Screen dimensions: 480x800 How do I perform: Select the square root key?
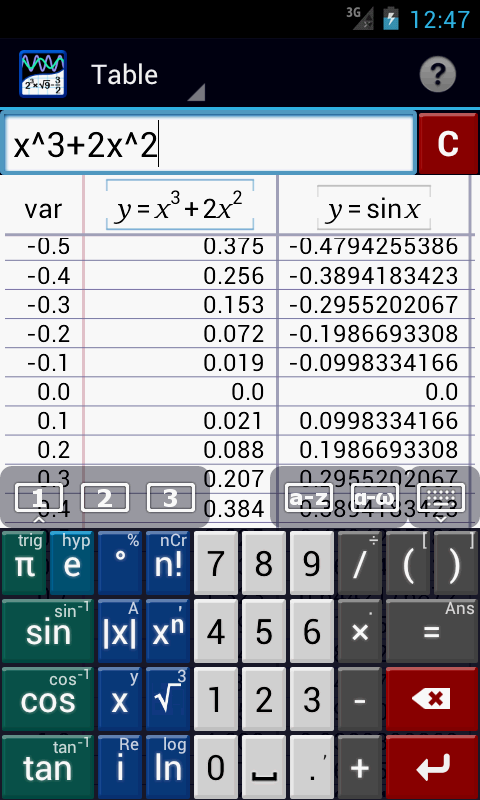coord(169,698)
